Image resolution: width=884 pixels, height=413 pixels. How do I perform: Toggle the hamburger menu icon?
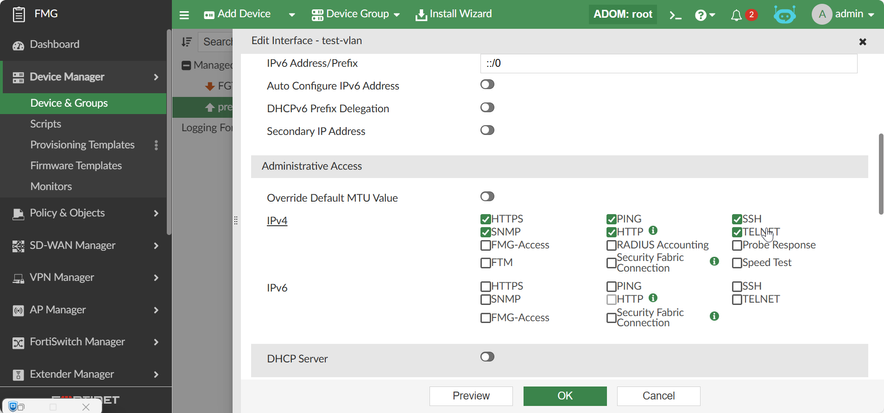point(184,15)
